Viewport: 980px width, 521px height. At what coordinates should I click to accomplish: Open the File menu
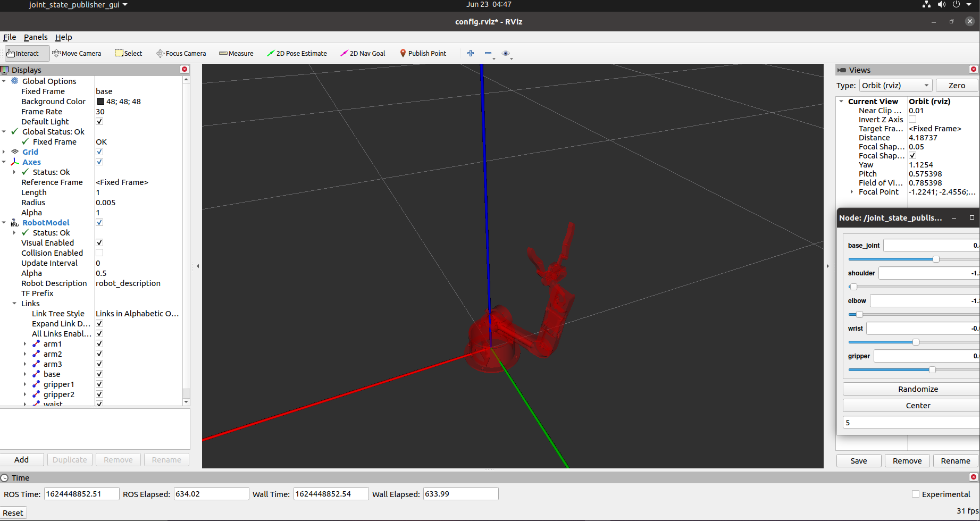(10, 37)
